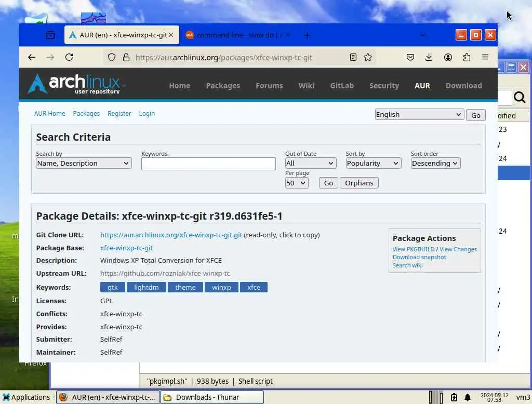Open the Security nav item
This screenshot has height=404, width=532.
384,86
